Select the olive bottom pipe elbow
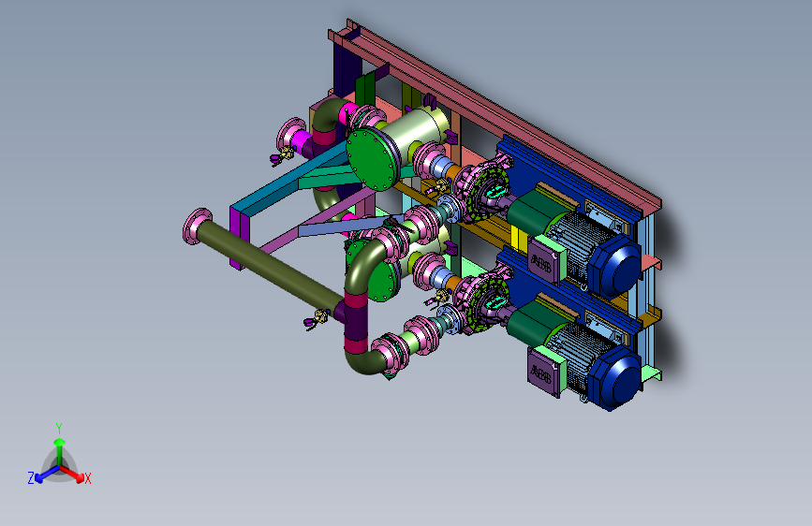This screenshot has height=526, width=812. click(x=365, y=362)
